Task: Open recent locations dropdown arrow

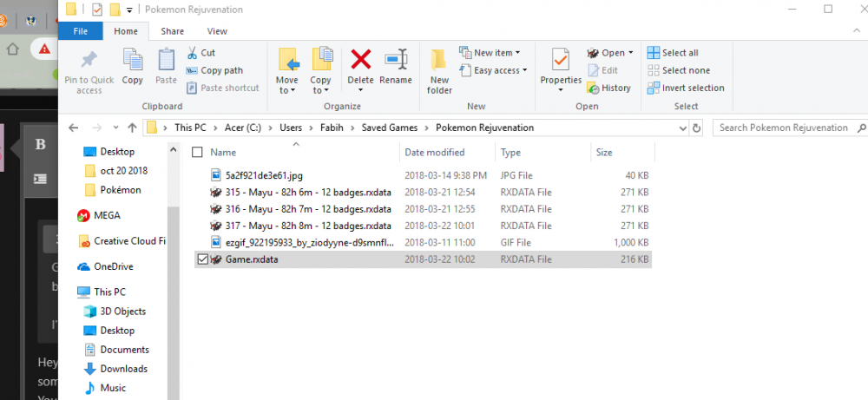Action: (115, 128)
